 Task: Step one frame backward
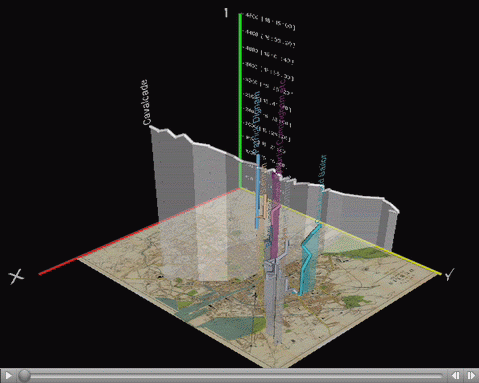pos(455,376)
